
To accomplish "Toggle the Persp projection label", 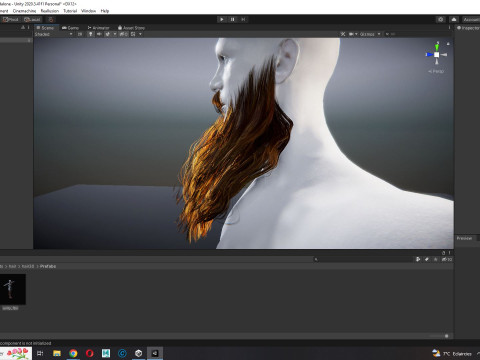I will coord(436,71).
